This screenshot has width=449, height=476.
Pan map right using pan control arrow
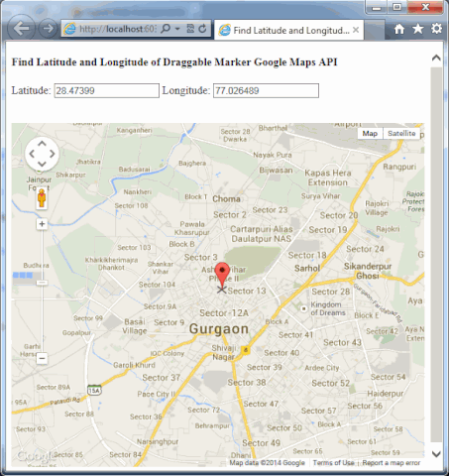coord(53,154)
